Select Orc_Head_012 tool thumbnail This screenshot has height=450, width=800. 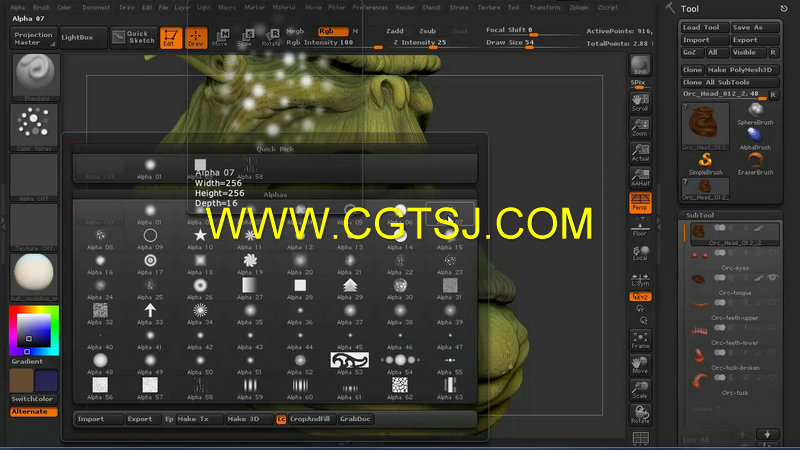point(705,127)
